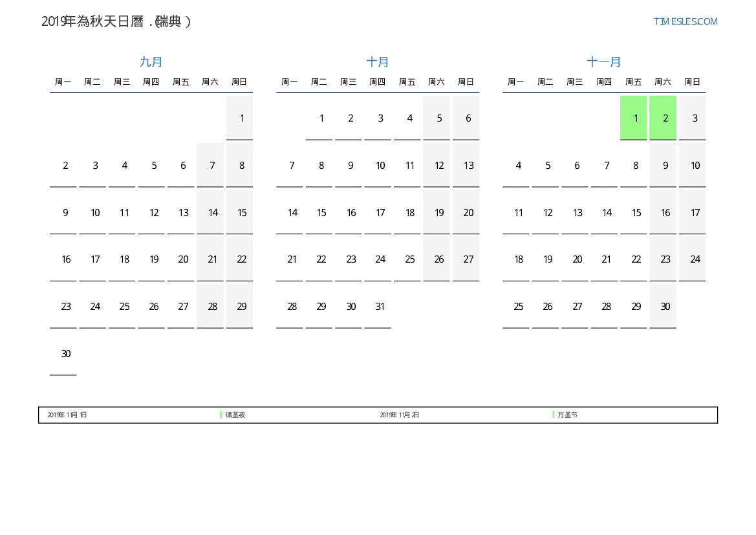This screenshot has height=535, width=756.
Task: Open the TIMESLES.COM link
Action: pyautogui.click(x=685, y=21)
